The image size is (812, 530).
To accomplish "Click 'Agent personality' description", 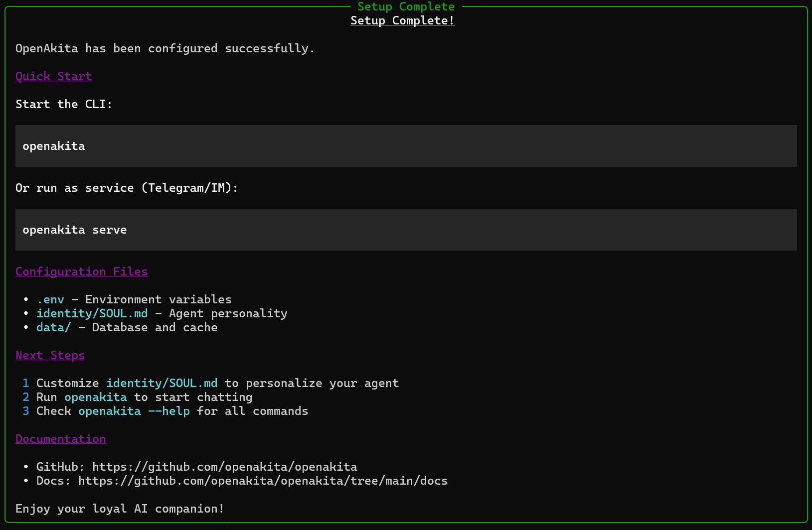I will pyautogui.click(x=228, y=314).
